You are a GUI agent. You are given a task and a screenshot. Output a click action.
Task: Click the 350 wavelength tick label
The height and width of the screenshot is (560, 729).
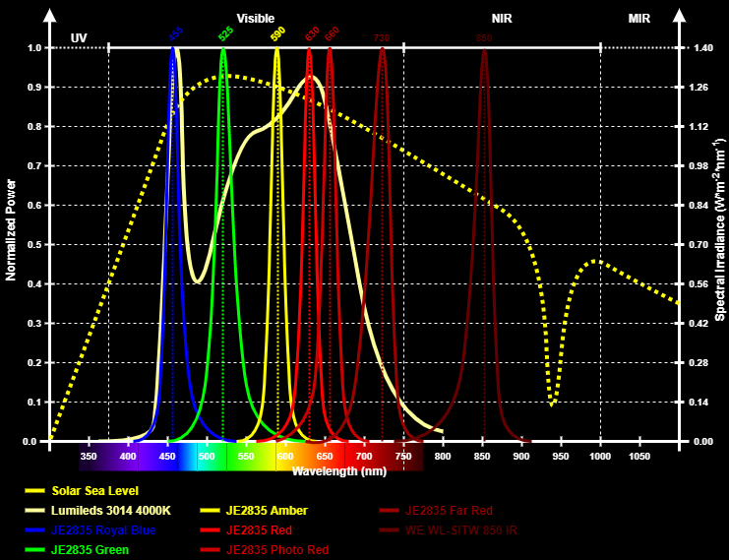(x=89, y=457)
